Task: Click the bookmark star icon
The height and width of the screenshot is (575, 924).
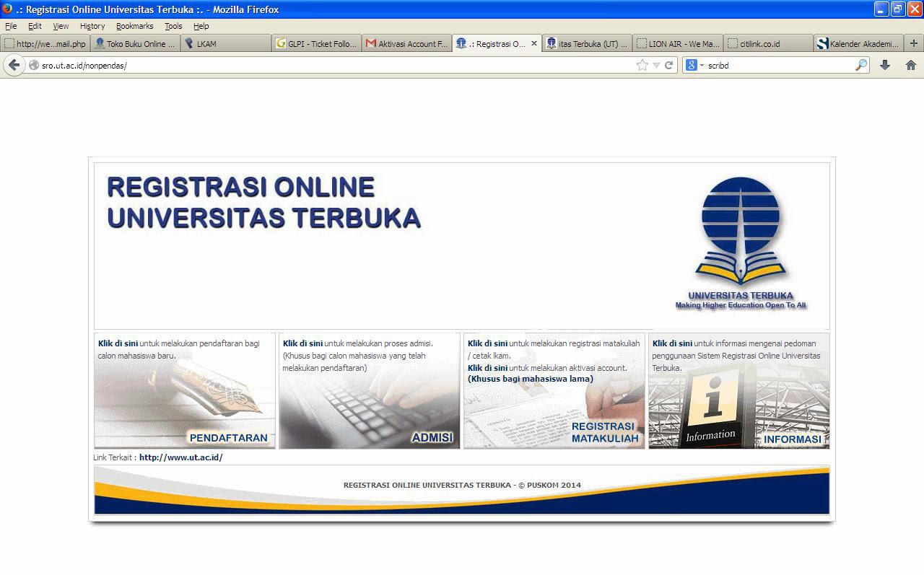Action: tap(642, 65)
